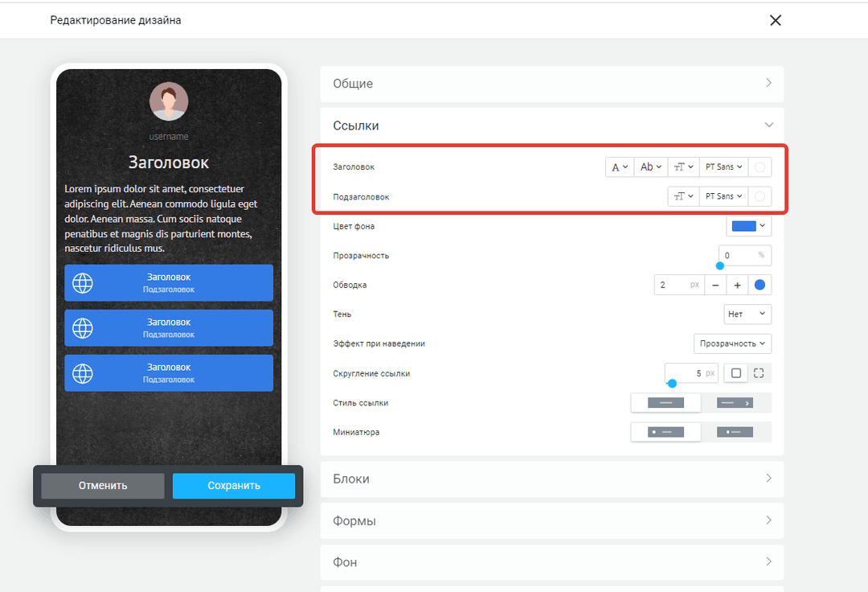Click the Прозрачность slider handle
Viewport: 868px width, 592px height.
point(719,265)
